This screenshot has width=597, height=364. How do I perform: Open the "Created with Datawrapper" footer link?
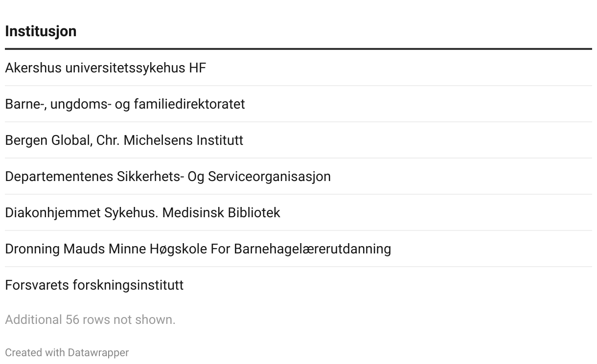(x=67, y=353)
